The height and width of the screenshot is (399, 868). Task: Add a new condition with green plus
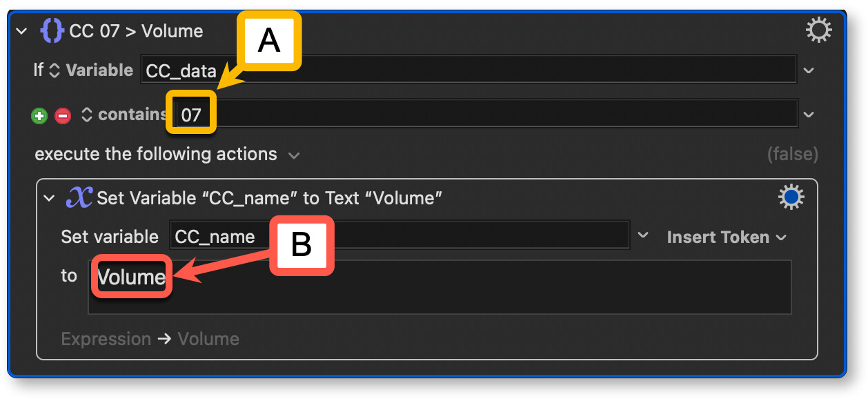[39, 115]
